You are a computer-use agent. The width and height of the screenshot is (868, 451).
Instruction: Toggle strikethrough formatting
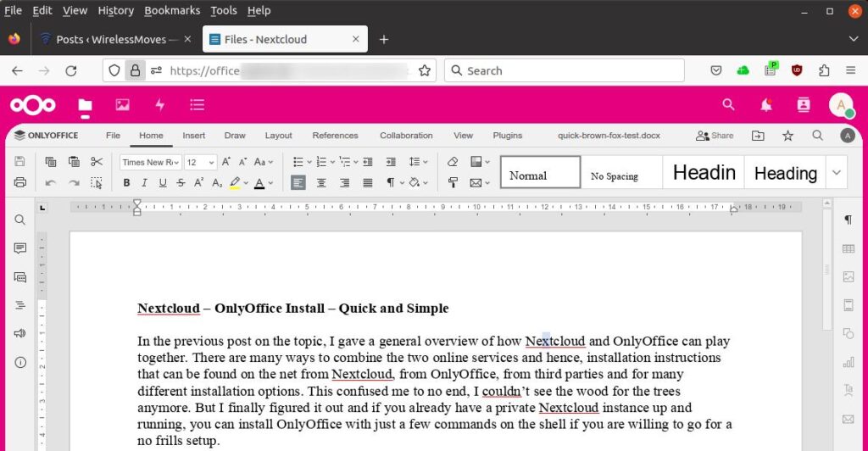click(181, 182)
